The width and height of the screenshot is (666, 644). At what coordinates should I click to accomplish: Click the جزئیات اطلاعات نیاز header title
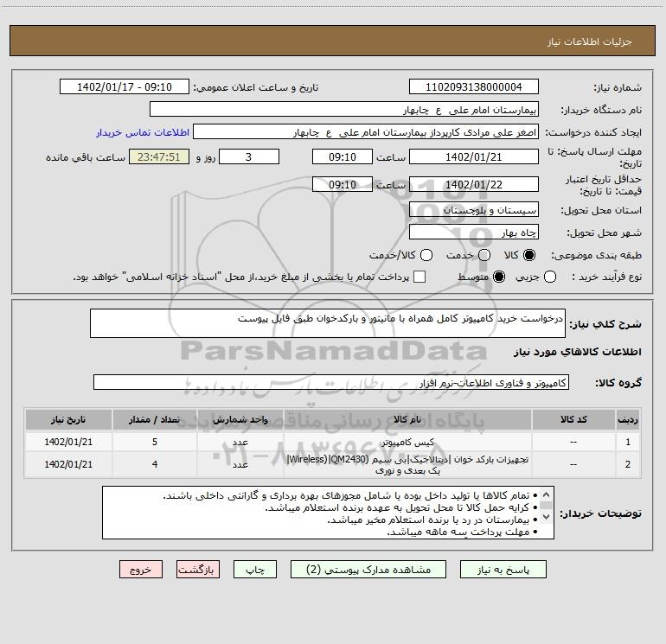point(590,41)
